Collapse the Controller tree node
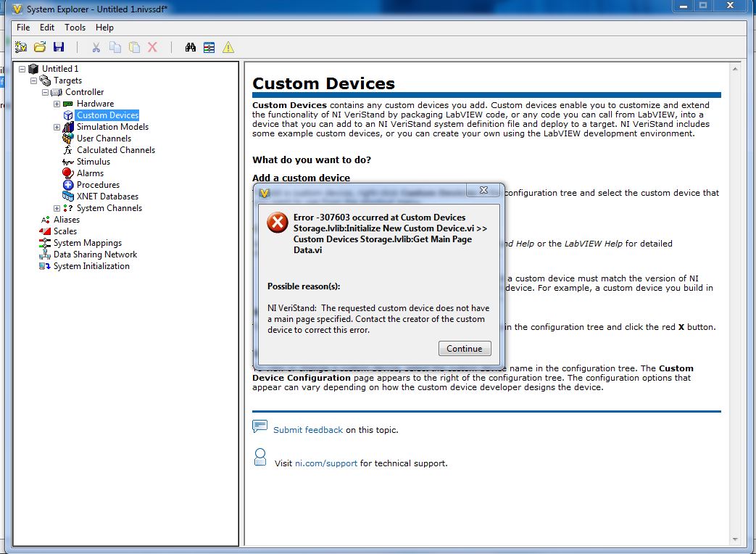The height and width of the screenshot is (554, 756). pos(46,92)
